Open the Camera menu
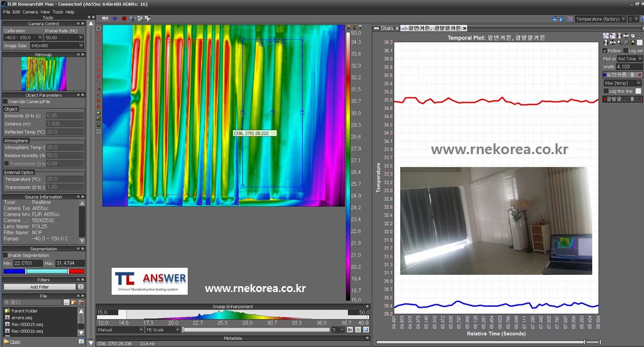 click(30, 12)
